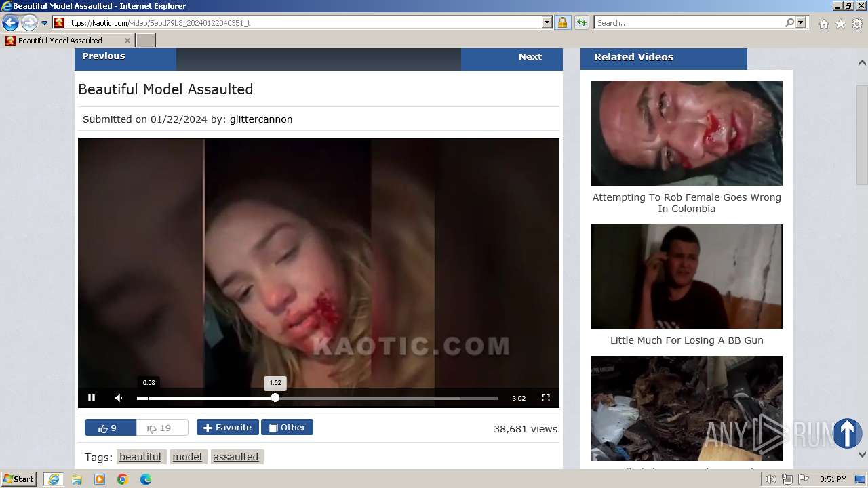Click the page scrollbar up arrow
This screenshot has width=868, height=488.
[862, 63]
